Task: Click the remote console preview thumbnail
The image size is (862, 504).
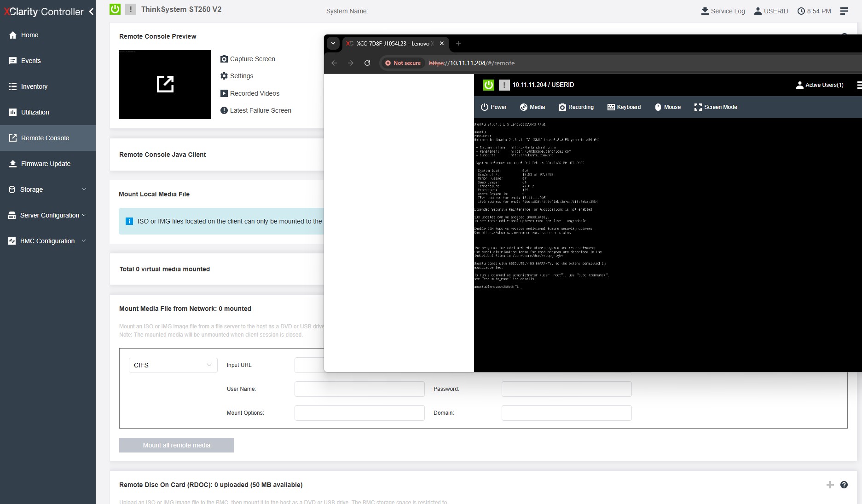Action: [x=165, y=85]
